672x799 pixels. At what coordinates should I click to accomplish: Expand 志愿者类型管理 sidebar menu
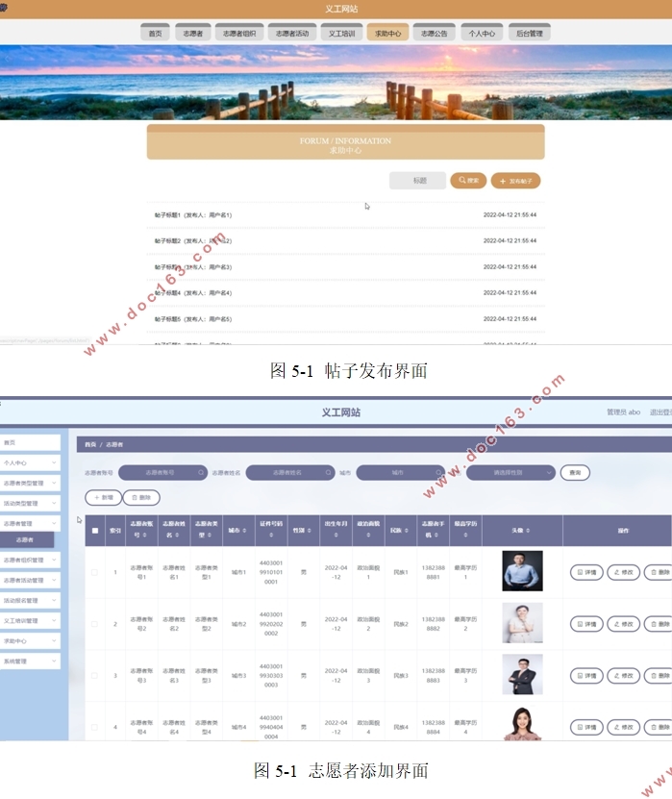click(30, 483)
